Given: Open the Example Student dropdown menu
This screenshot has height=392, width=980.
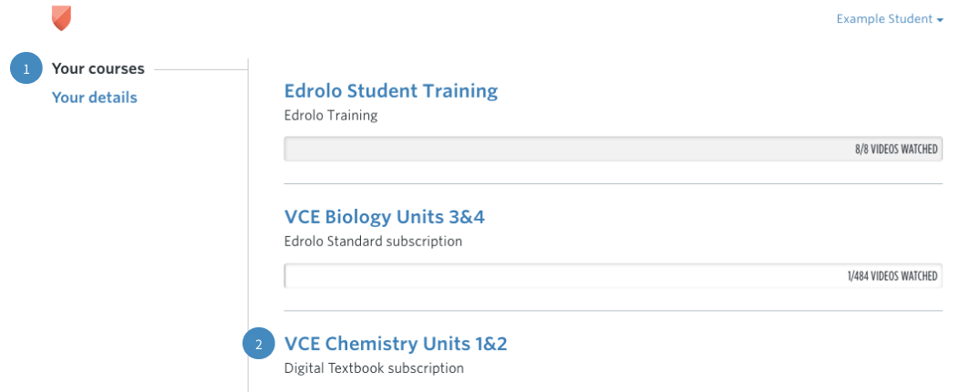Looking at the screenshot, I should (x=890, y=19).
